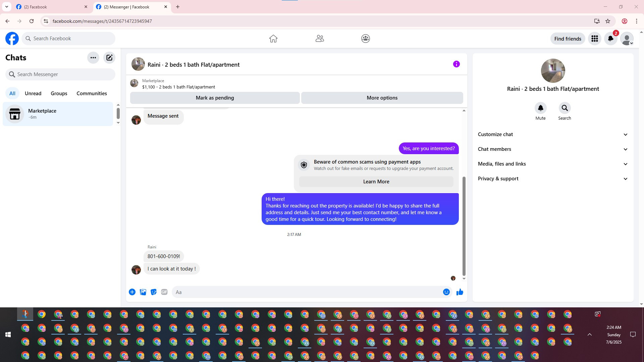Toggle conversation information panel

click(x=456, y=64)
